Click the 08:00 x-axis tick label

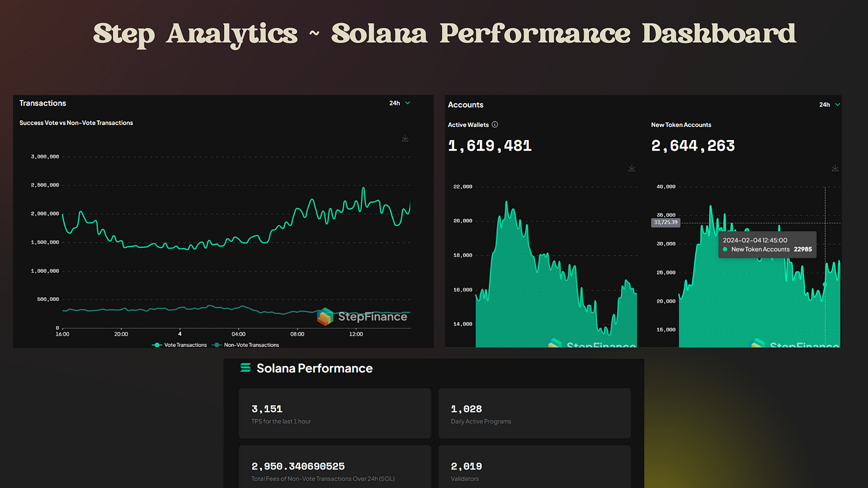click(x=297, y=334)
